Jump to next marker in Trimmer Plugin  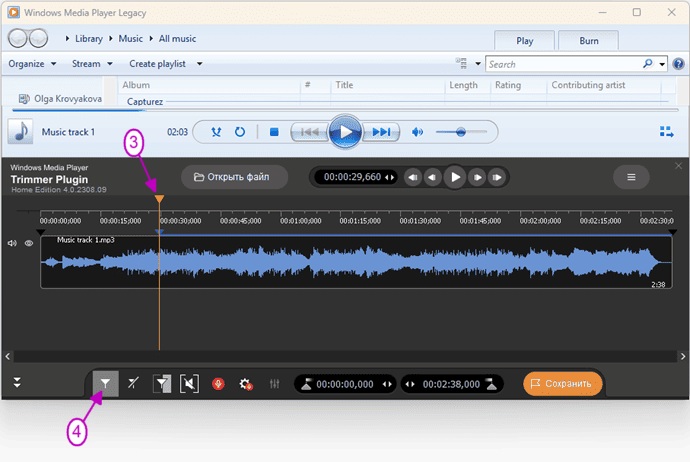(x=497, y=177)
